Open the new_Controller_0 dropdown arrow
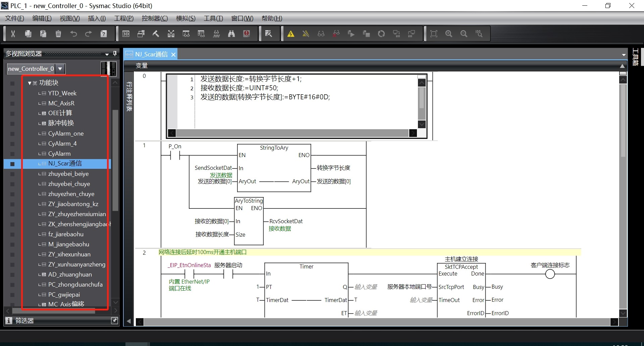644x346 pixels. point(60,69)
